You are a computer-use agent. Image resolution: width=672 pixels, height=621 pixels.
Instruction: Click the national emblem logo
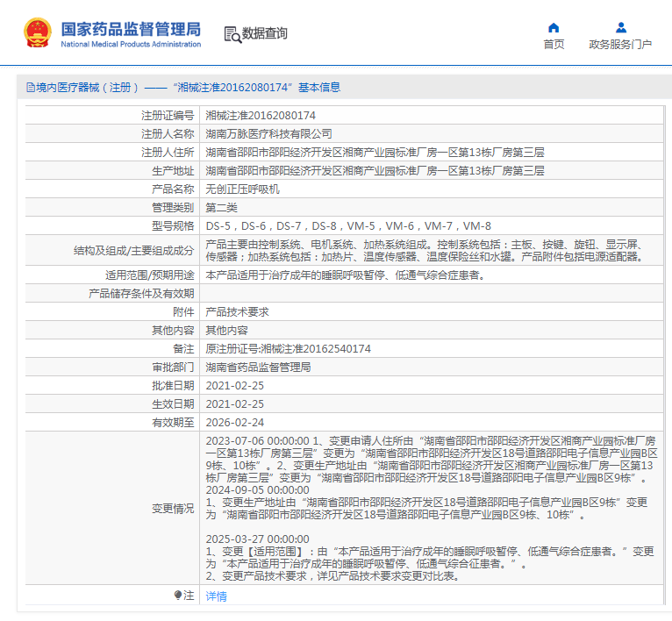(37, 33)
